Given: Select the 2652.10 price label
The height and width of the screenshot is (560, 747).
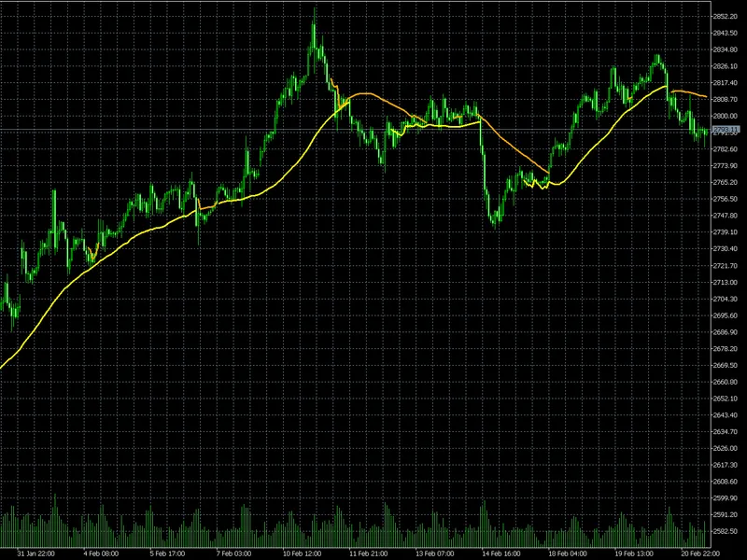Looking at the screenshot, I should (x=726, y=399).
